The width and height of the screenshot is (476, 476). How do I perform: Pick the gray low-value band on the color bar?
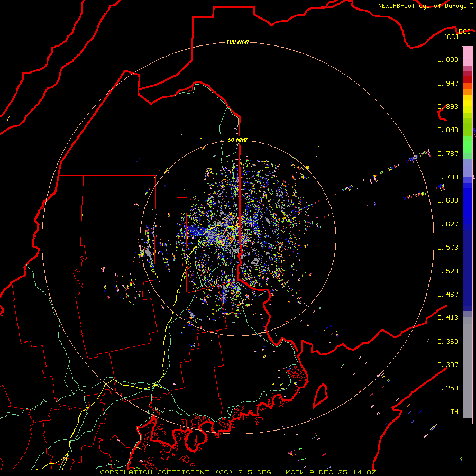pyautogui.click(x=467, y=368)
